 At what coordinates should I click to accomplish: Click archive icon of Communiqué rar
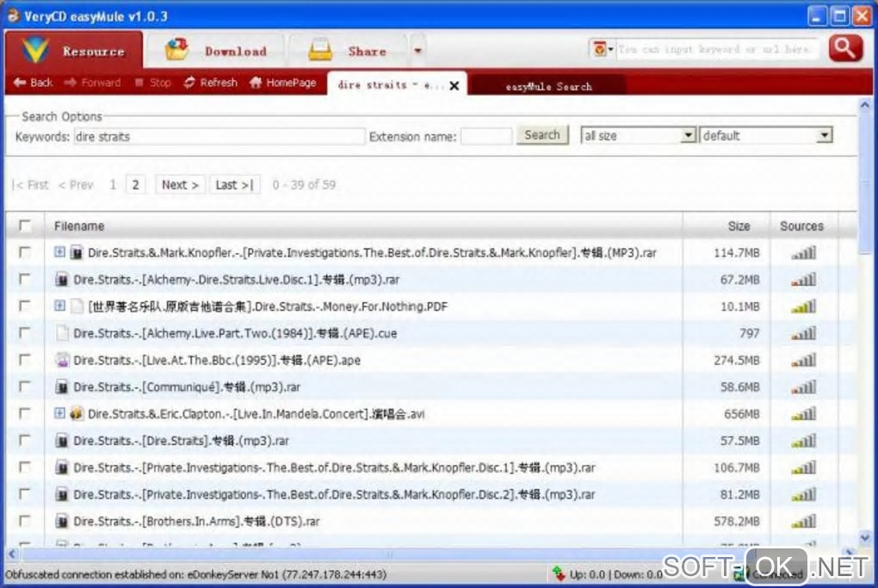62,387
